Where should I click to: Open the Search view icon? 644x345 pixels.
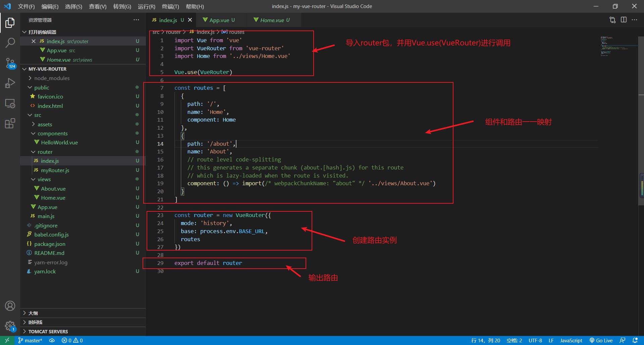point(10,43)
